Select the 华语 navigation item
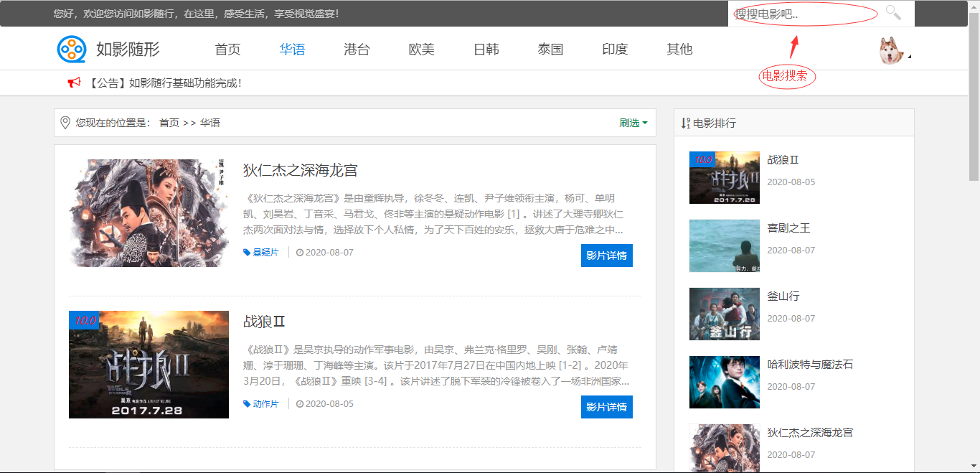The height and width of the screenshot is (473, 980). click(292, 50)
